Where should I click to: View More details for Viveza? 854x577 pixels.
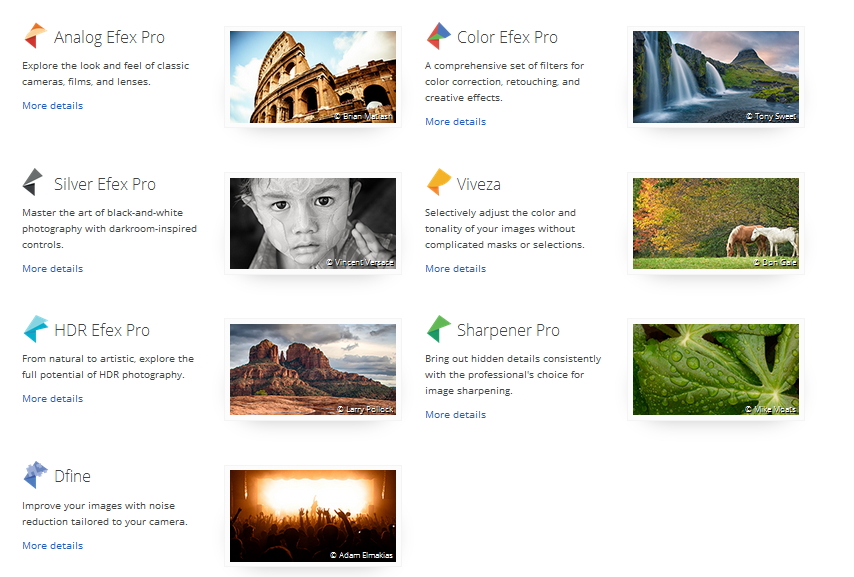click(455, 269)
